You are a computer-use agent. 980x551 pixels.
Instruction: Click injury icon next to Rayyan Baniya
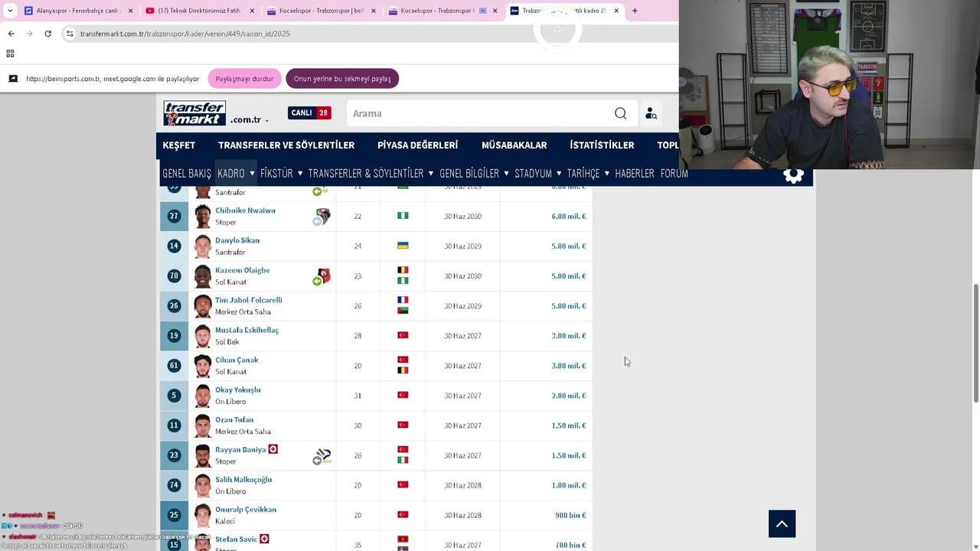click(273, 449)
